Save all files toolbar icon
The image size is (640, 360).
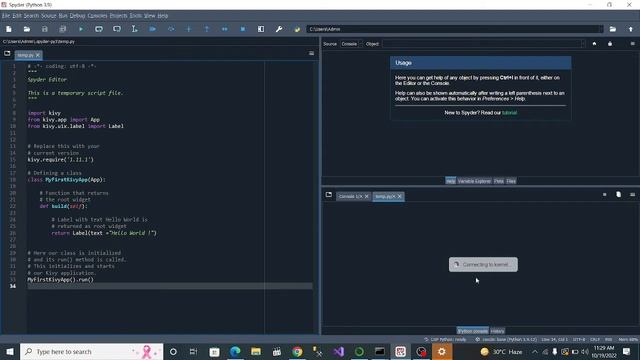(62, 29)
